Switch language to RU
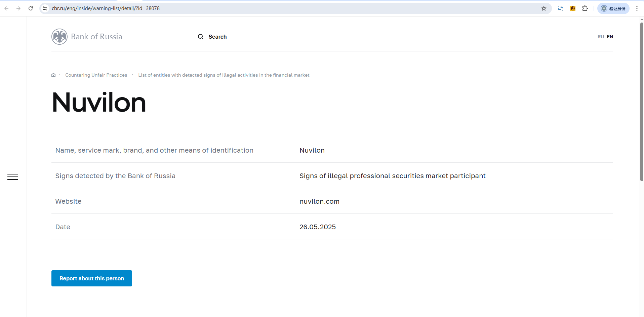The width and height of the screenshot is (644, 317). 601,37
